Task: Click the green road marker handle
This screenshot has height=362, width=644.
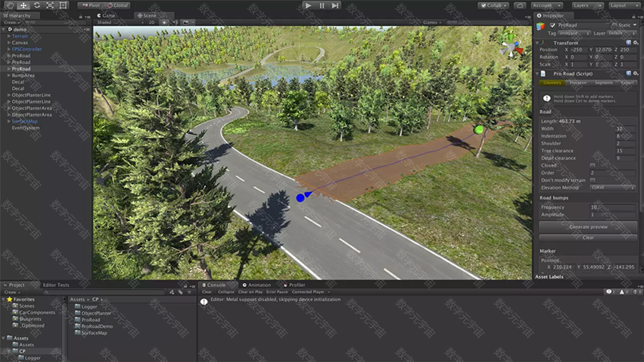Action: (x=478, y=130)
